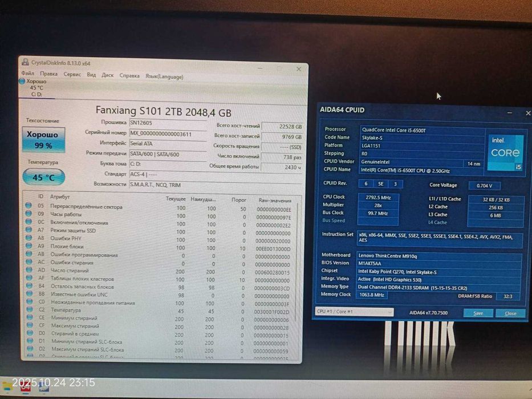The width and height of the screenshot is (532, 399).
Task: Click the Close button in AIDA64 CPUID
Action: (x=510, y=313)
